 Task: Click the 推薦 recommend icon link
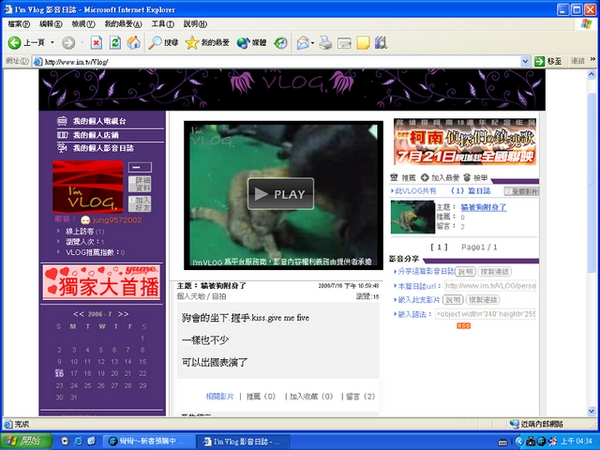pos(403,178)
